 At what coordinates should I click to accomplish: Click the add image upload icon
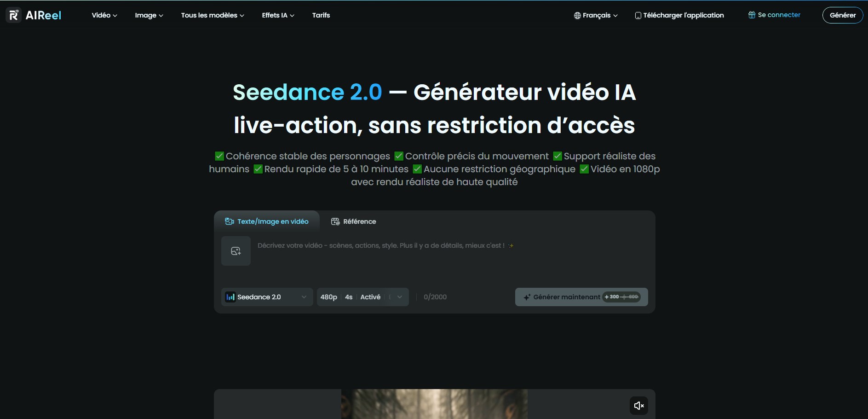point(236,251)
